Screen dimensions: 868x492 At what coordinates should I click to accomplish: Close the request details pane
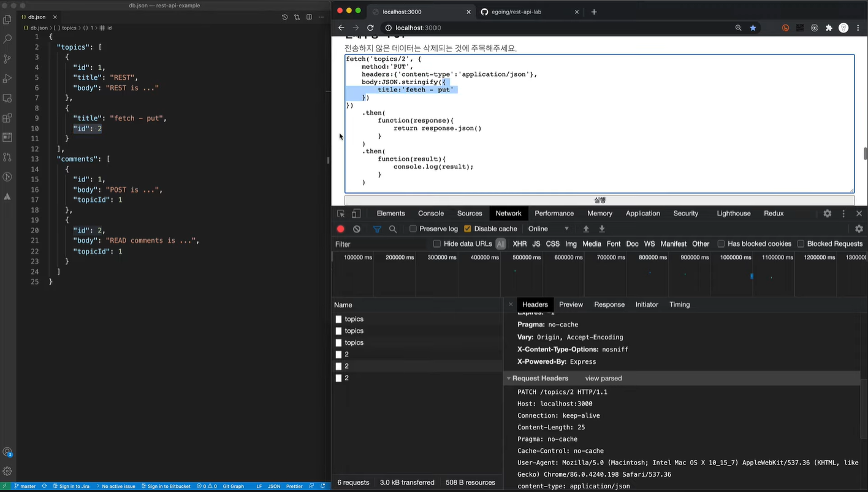pos(511,304)
